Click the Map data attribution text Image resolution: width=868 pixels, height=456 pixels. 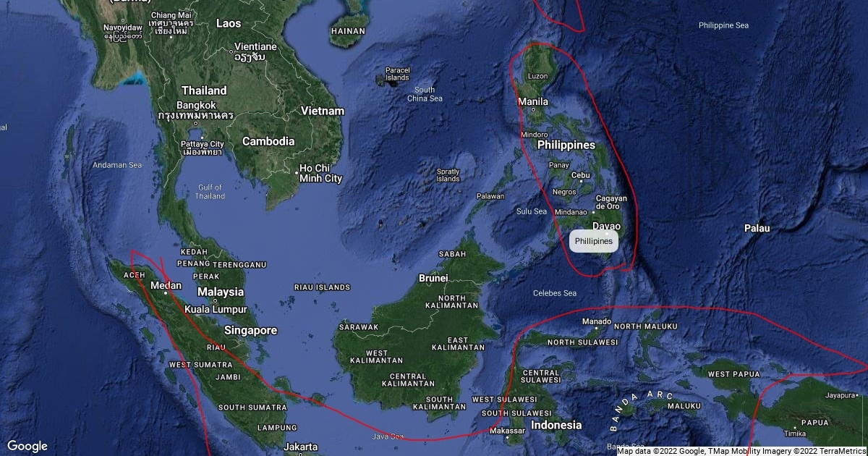pos(742,451)
